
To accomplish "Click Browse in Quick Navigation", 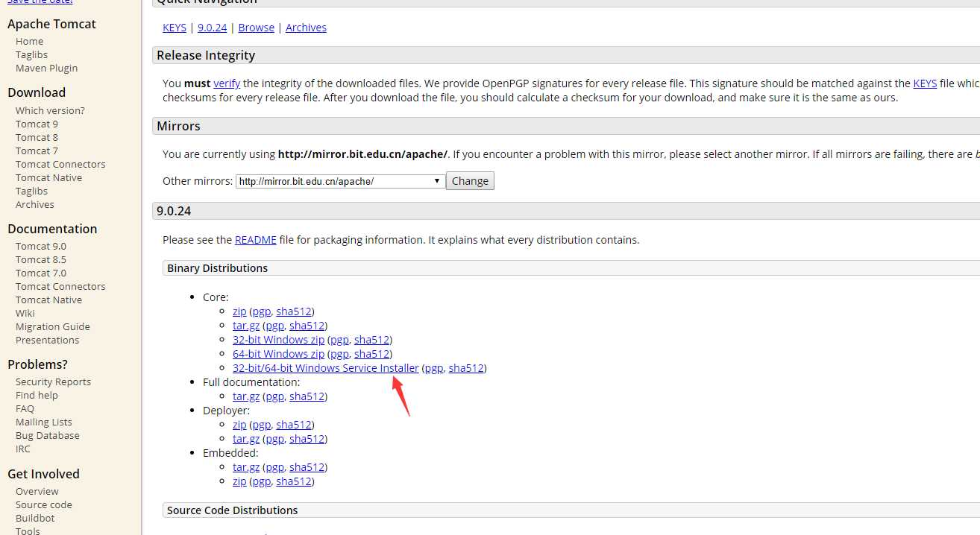I will click(256, 28).
